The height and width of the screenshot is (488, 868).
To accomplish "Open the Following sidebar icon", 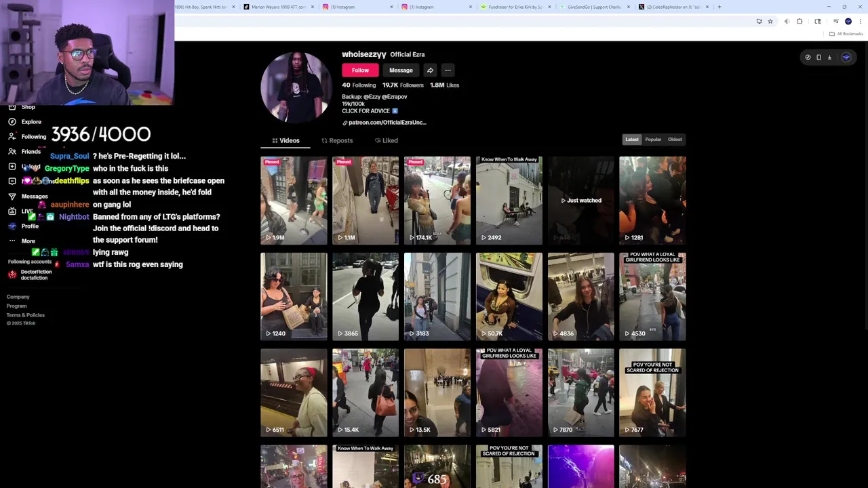I will point(12,136).
